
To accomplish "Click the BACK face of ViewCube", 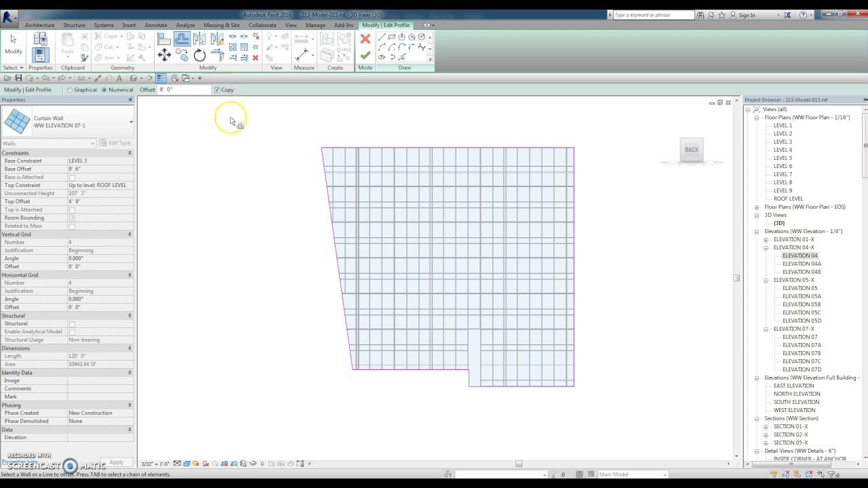I will click(692, 150).
